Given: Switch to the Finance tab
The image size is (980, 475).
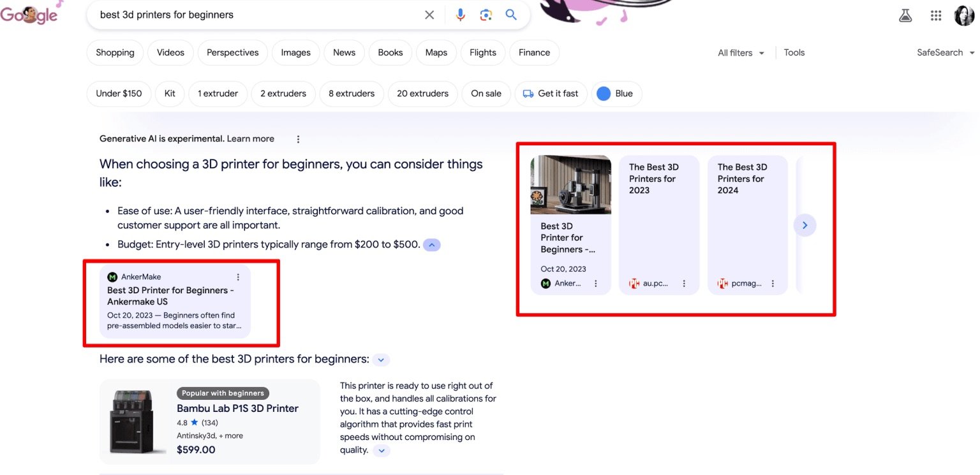Looking at the screenshot, I should (535, 53).
